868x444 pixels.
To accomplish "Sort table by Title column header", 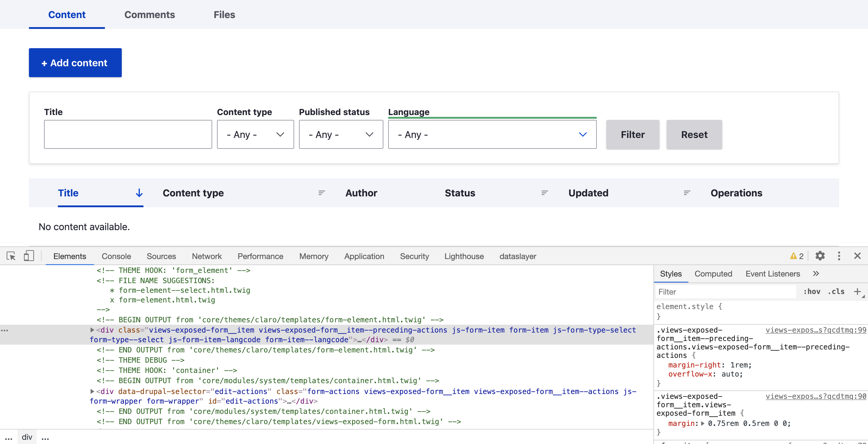I will click(x=68, y=193).
